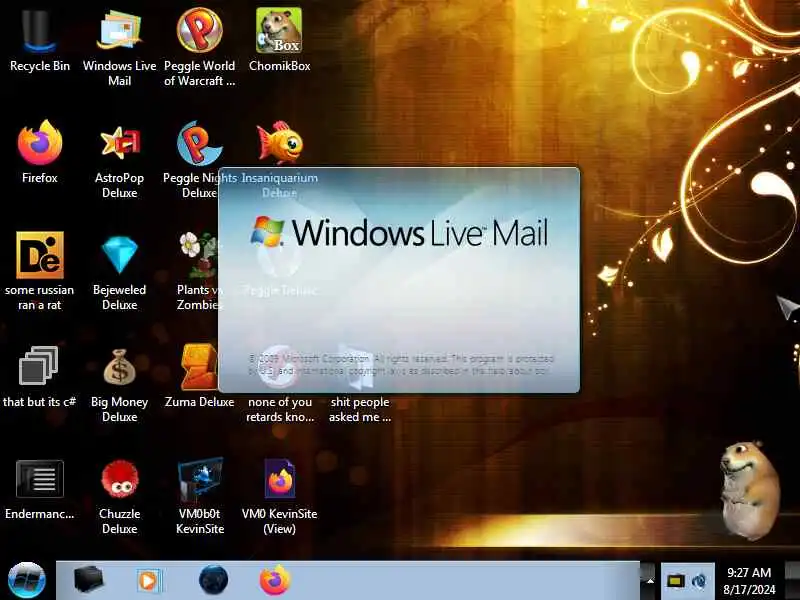800x600 pixels.
Task: Select the 'that but its c#' icon
Action: pos(39,377)
